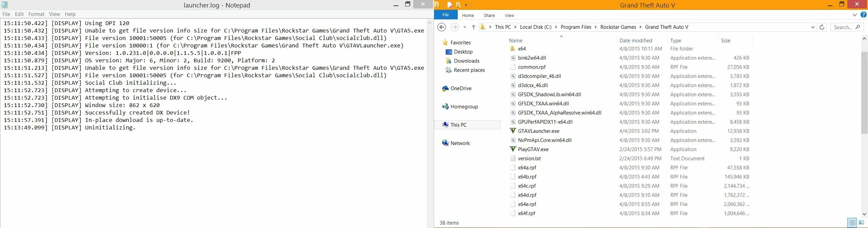Switch to the Share ribbon tab

(x=489, y=15)
